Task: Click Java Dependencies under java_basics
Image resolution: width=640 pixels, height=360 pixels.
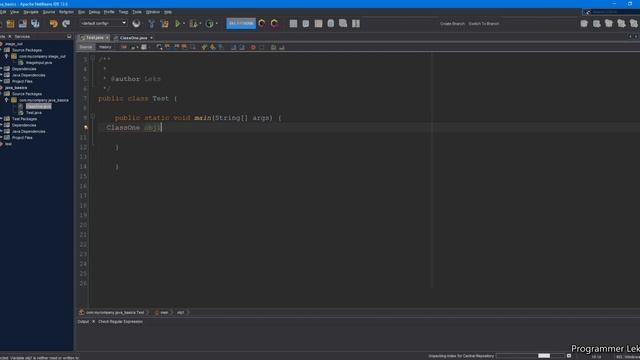Action: [29, 131]
